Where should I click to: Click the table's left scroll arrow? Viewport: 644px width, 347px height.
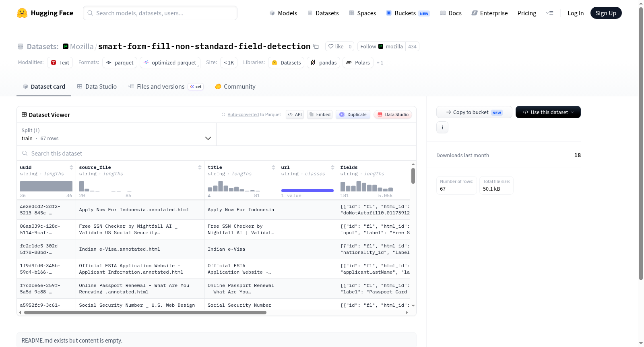(20, 312)
